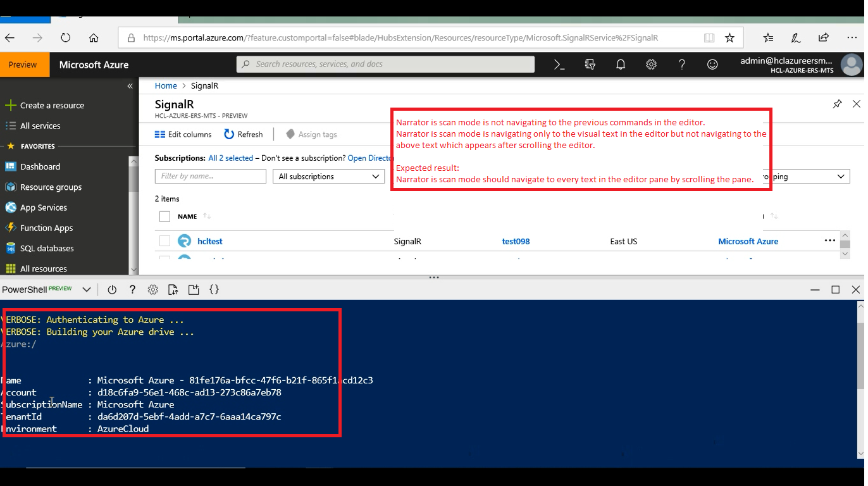
Task: Select the checkbox next to hcltest
Action: point(164,240)
